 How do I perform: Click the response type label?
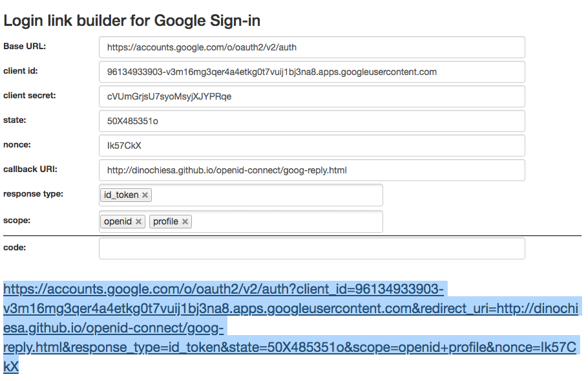(x=34, y=194)
